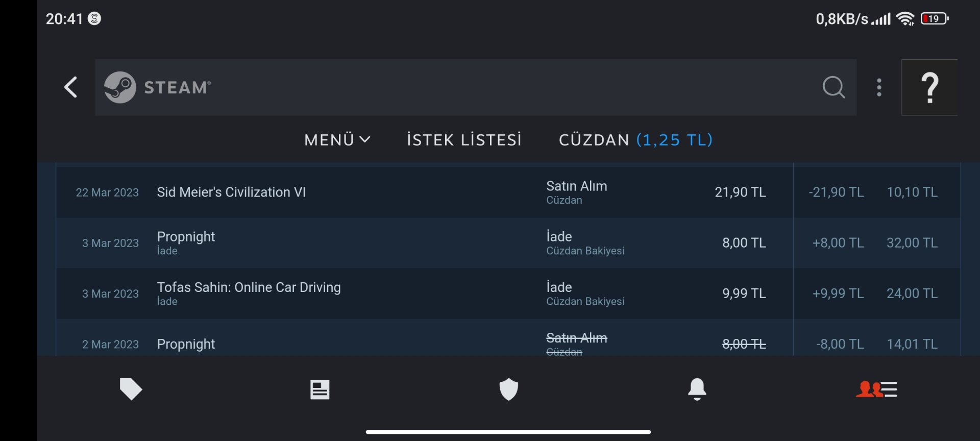Open the Steam logo home

click(158, 87)
